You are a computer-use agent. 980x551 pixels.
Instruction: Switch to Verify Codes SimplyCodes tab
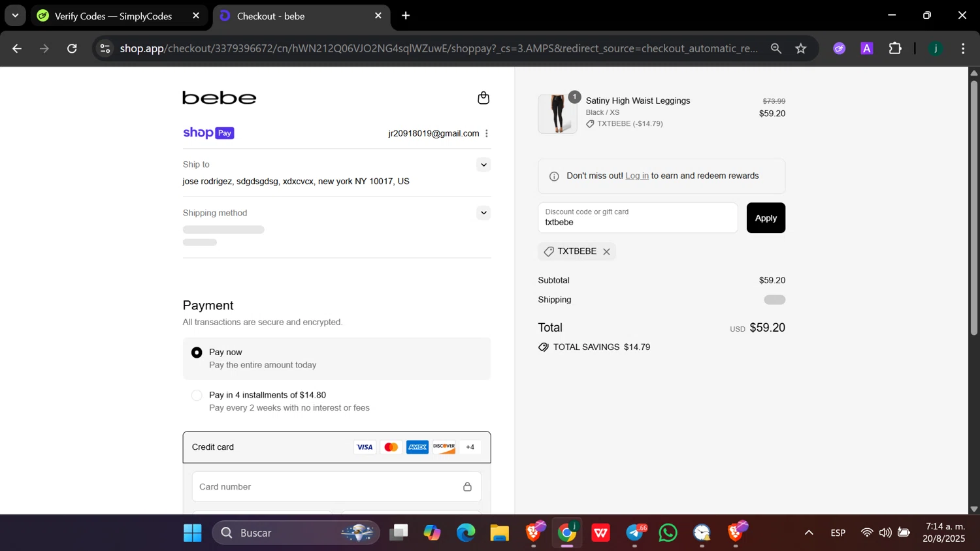tap(113, 16)
